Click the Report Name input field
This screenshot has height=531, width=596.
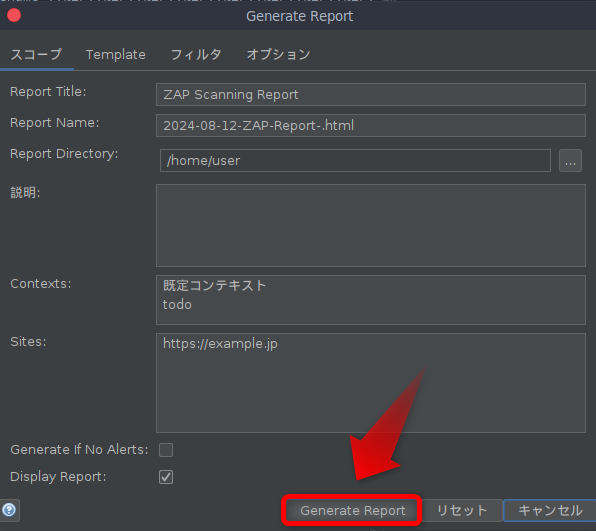click(371, 125)
